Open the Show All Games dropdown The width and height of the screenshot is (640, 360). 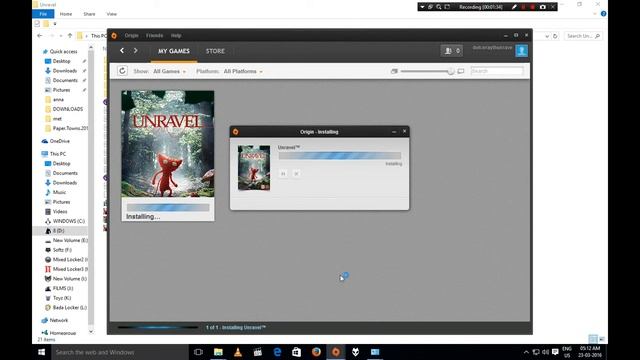(x=169, y=71)
